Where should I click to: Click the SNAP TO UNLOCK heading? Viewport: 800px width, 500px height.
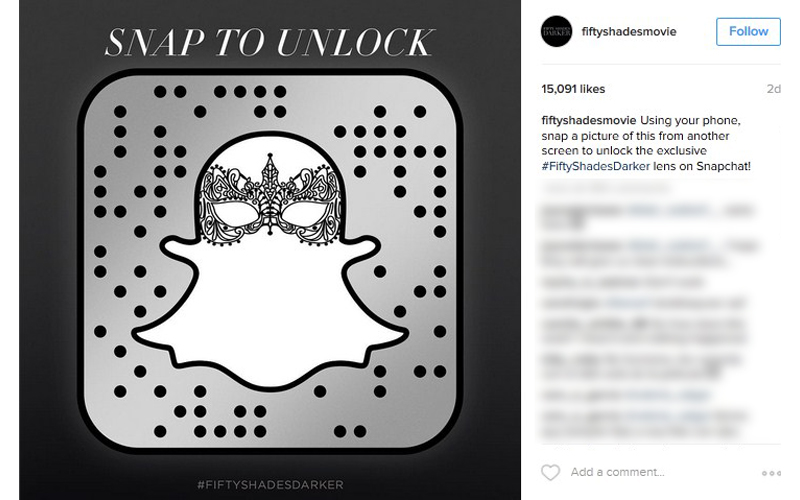click(270, 42)
